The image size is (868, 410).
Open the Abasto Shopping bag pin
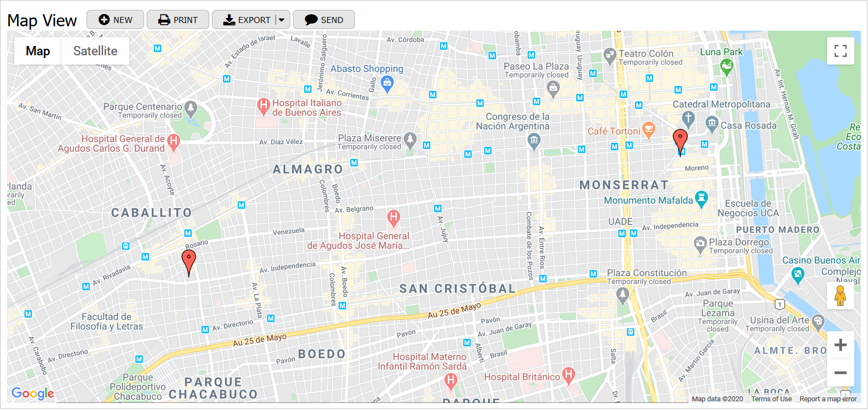click(387, 84)
